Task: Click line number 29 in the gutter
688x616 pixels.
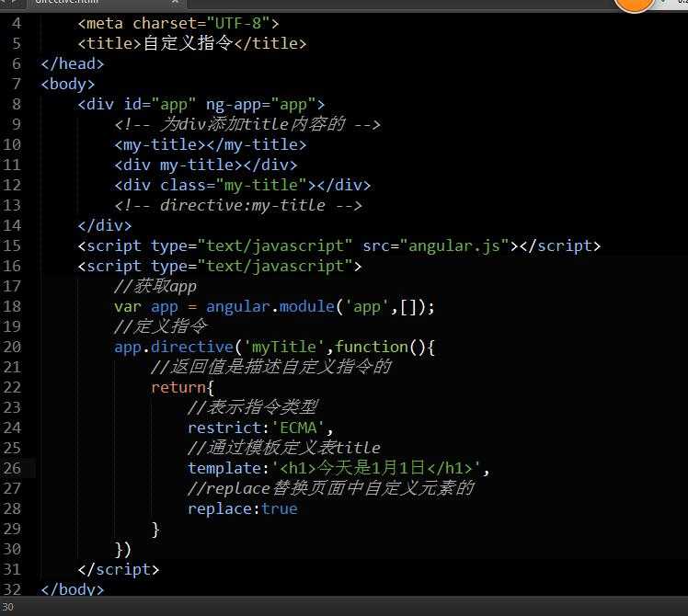Action: click(x=12, y=529)
